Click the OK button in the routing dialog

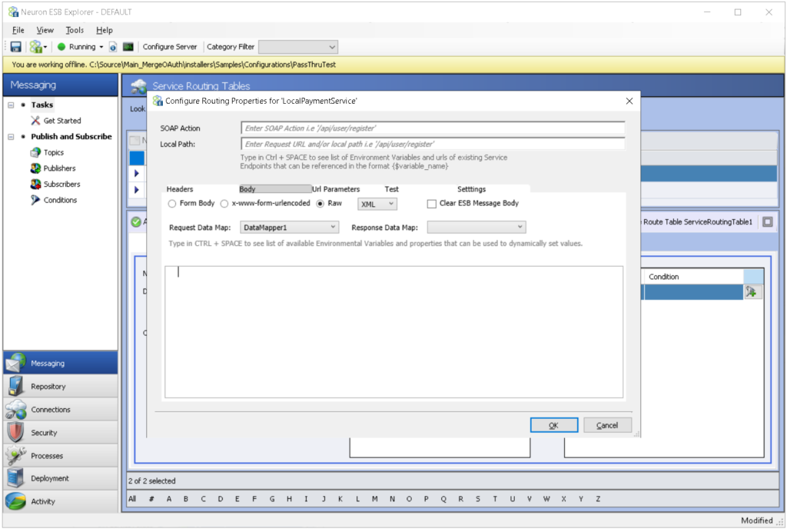click(553, 424)
